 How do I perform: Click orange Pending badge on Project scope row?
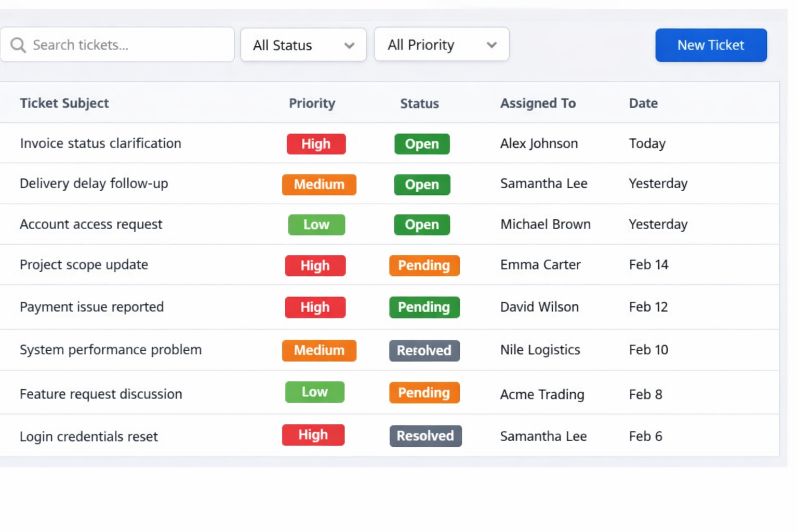pyautogui.click(x=424, y=265)
